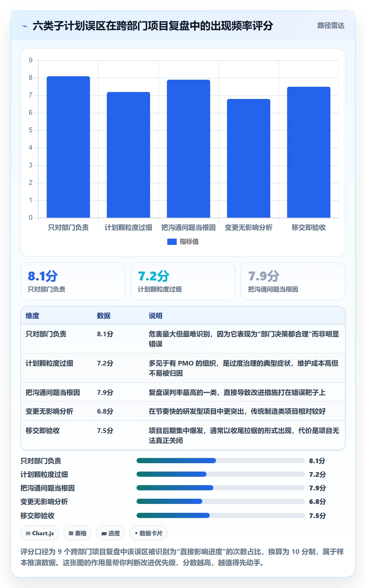Click the 维度 column header
The height and width of the screenshot is (588, 366).
32,316
